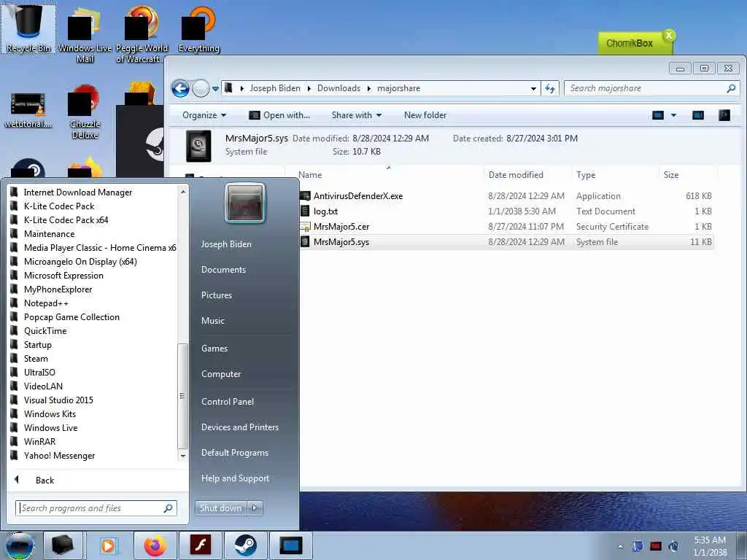Image resolution: width=747 pixels, height=560 pixels.
Task: Open the Share with dropdown
Action: pyautogui.click(x=357, y=115)
